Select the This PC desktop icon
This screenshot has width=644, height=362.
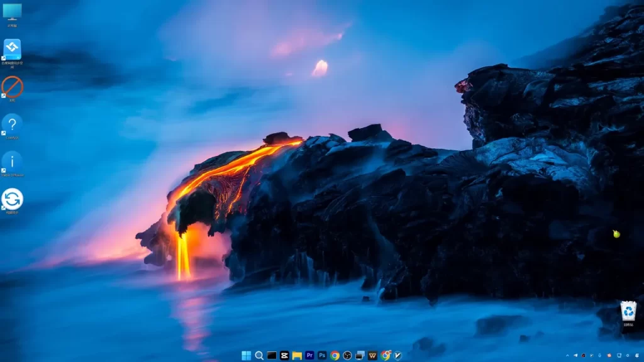click(12, 15)
